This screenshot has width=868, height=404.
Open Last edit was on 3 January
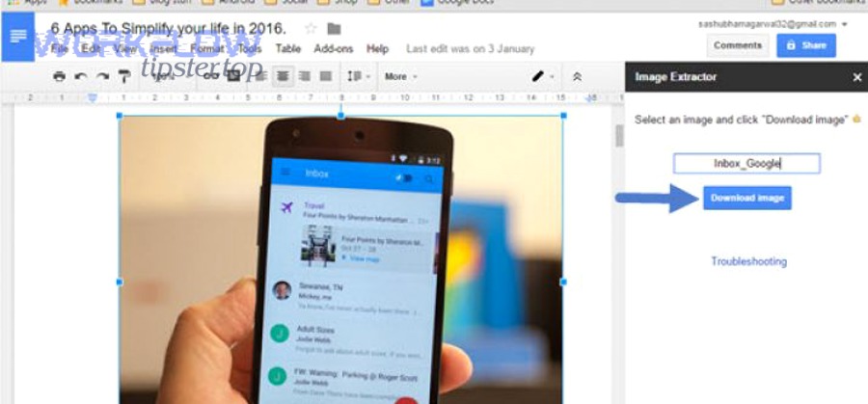click(x=471, y=49)
